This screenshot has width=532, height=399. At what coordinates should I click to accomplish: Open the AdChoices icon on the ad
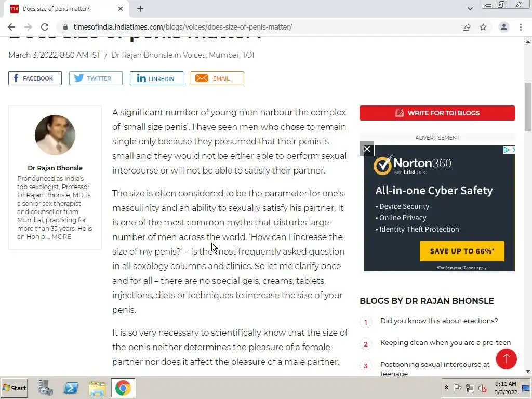pos(506,150)
